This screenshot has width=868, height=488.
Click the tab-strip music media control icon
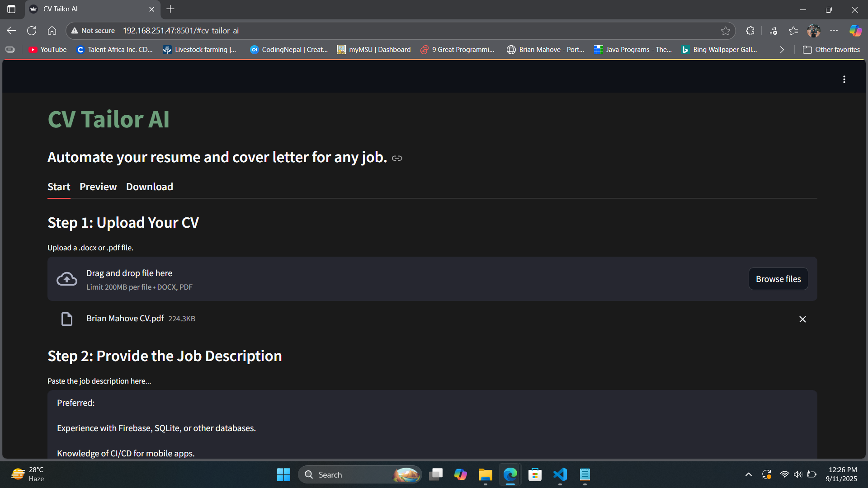774,31
